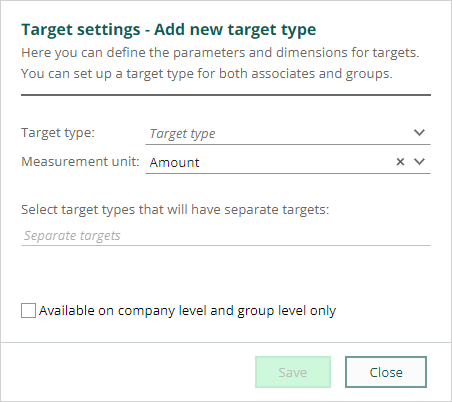
Task: Click the underline beneath Separate targets field
Action: [226, 245]
